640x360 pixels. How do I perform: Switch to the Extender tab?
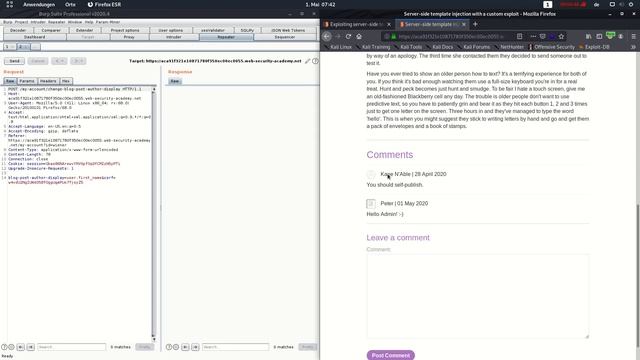[84, 30]
